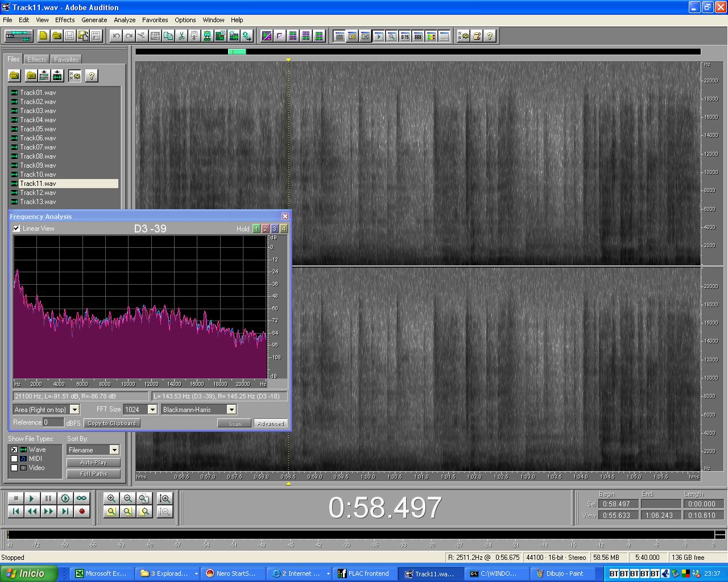Click the Files panel options gear icon
This screenshot has height=582, width=728.
coord(75,76)
